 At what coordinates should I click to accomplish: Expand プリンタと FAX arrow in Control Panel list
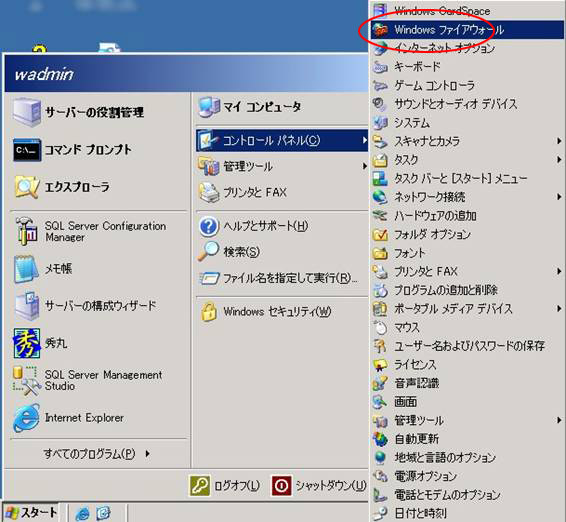559,271
